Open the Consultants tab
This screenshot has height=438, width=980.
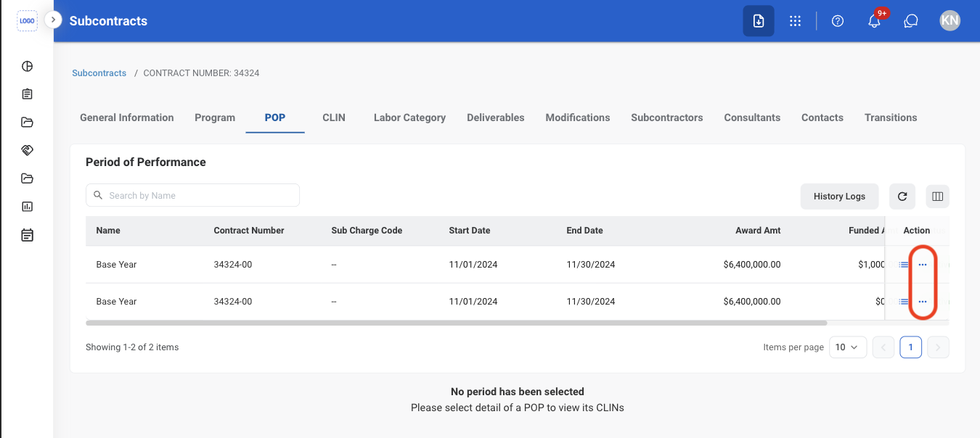pos(752,117)
